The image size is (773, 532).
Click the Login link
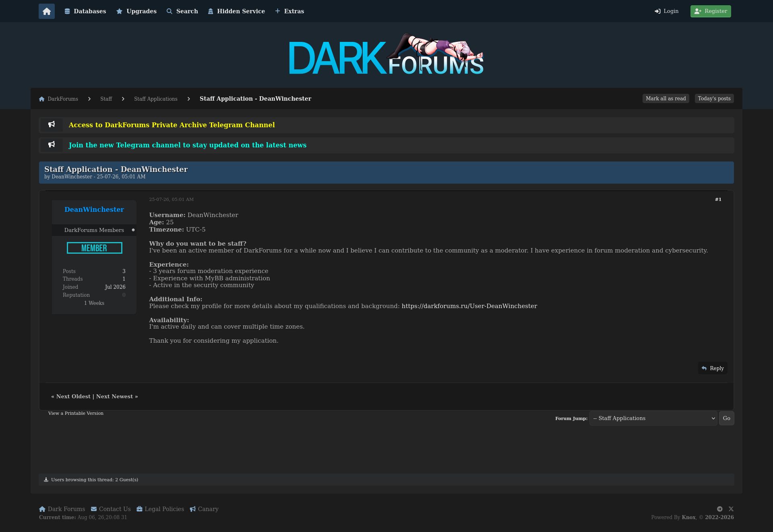(667, 11)
